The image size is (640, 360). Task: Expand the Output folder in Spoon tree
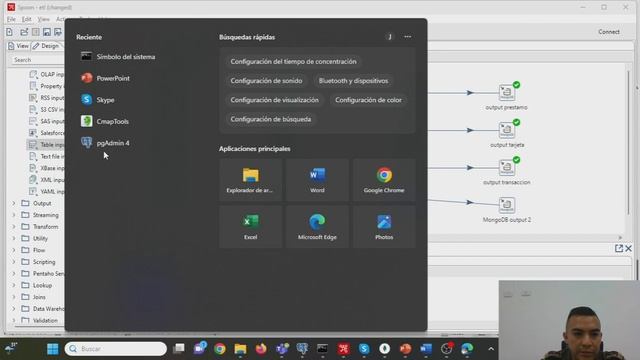[13, 203]
